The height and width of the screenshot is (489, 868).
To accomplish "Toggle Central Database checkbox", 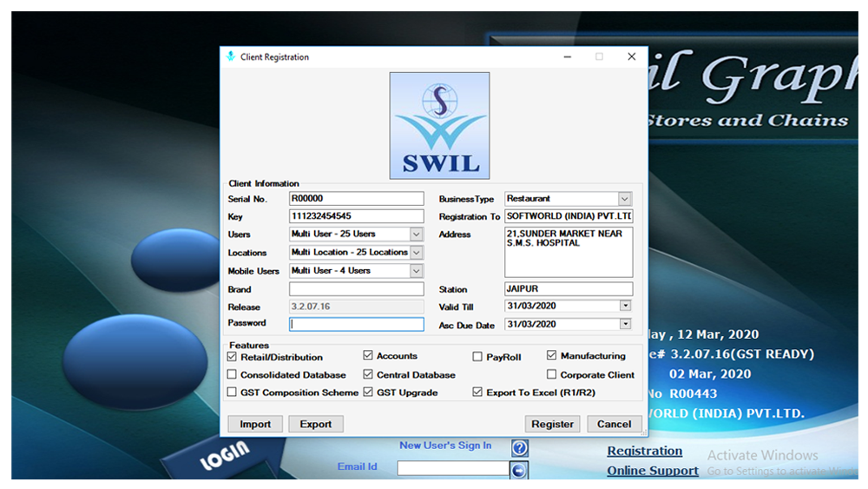I will (368, 374).
